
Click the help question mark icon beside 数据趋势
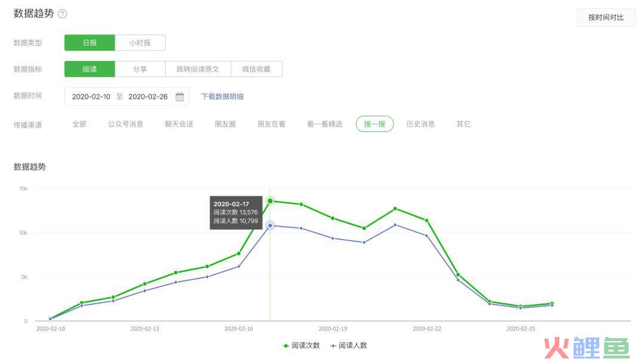click(63, 14)
